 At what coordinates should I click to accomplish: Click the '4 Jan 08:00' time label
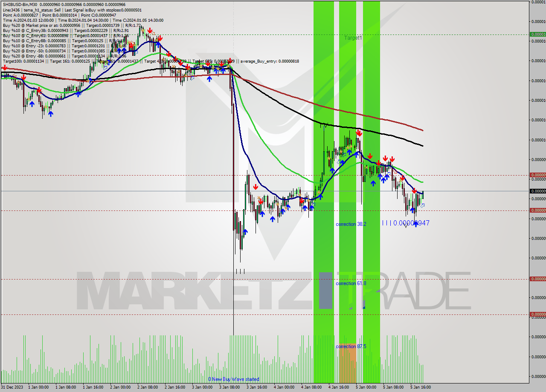click(311, 387)
